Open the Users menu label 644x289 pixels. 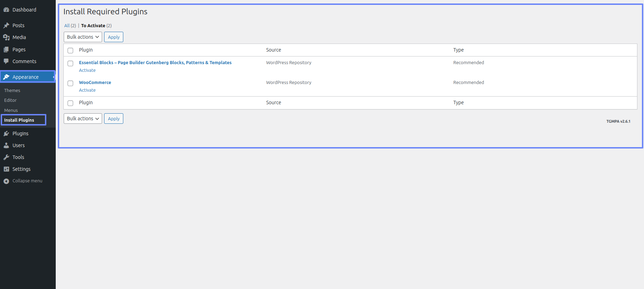click(x=18, y=145)
